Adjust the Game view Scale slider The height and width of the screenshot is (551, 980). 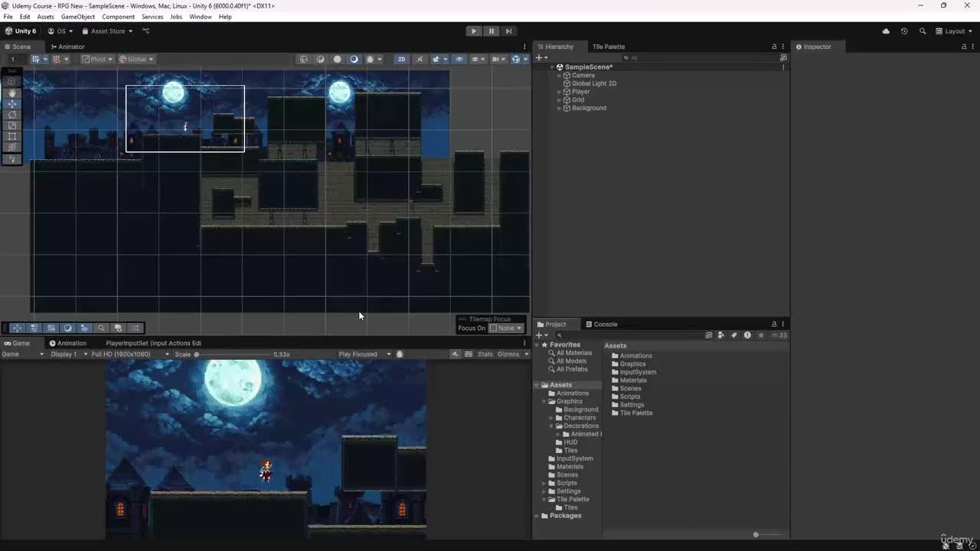coord(197,354)
